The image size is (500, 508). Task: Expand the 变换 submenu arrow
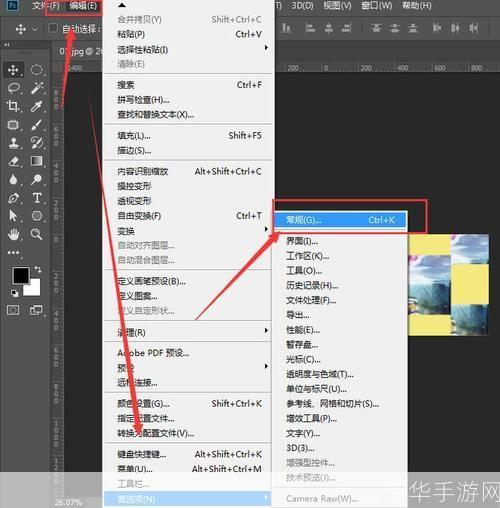tap(266, 229)
